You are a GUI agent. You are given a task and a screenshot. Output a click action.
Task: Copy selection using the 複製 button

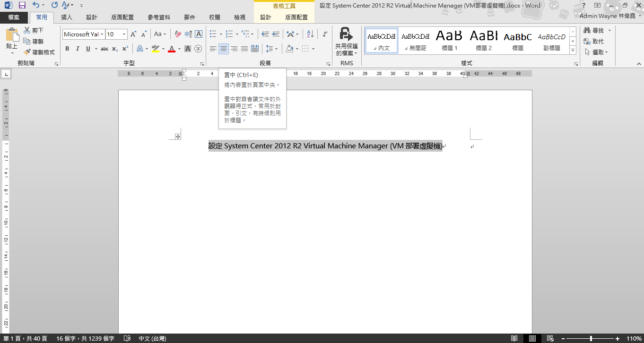pos(33,41)
